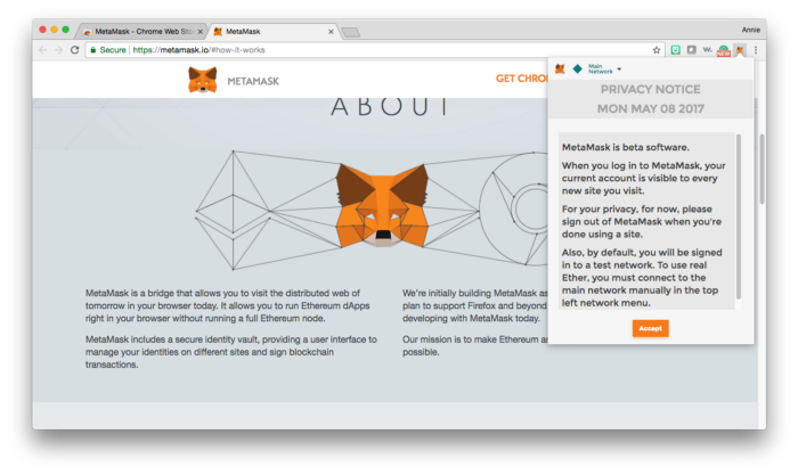Click the METAMASK wordmark in site header
798x476 pixels.
pyautogui.click(x=253, y=81)
